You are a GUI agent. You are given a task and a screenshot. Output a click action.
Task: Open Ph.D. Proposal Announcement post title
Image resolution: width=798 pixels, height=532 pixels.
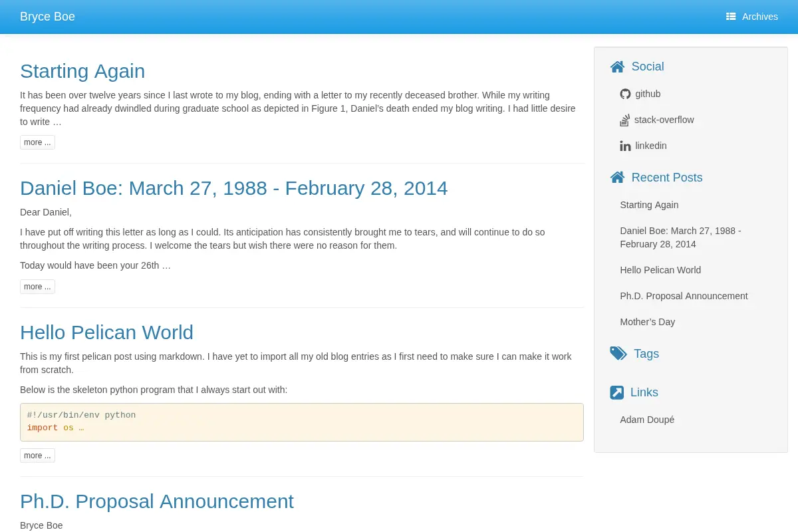157,501
